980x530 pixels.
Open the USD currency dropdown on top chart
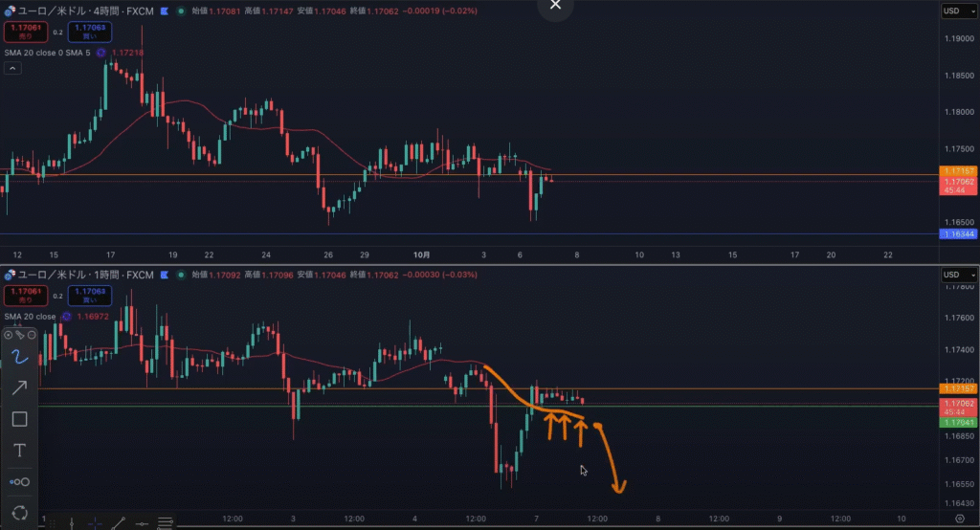coord(953,11)
